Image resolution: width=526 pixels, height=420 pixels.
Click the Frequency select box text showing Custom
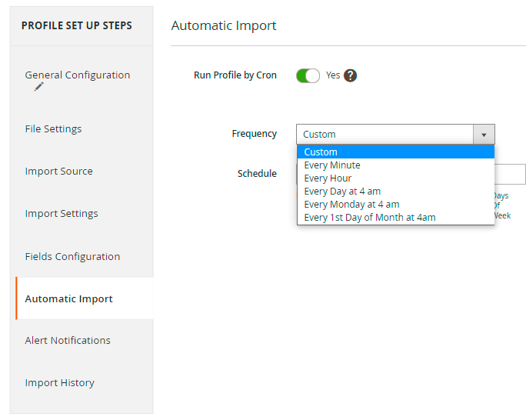pyautogui.click(x=385, y=135)
